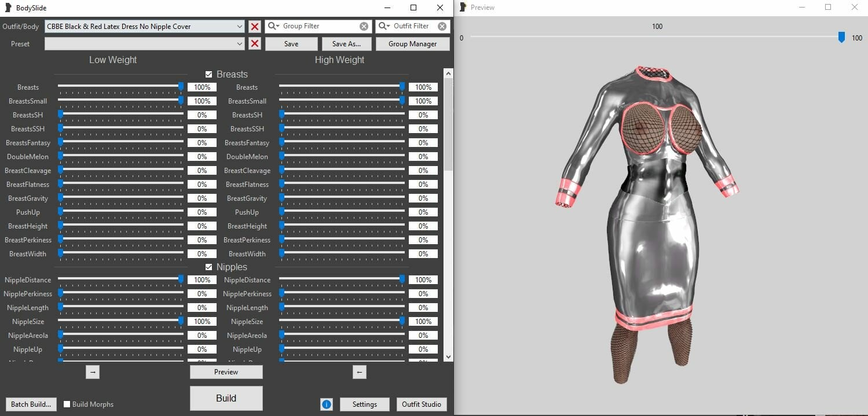Click the High Weight BreastsFantasy percentage field

point(423,143)
